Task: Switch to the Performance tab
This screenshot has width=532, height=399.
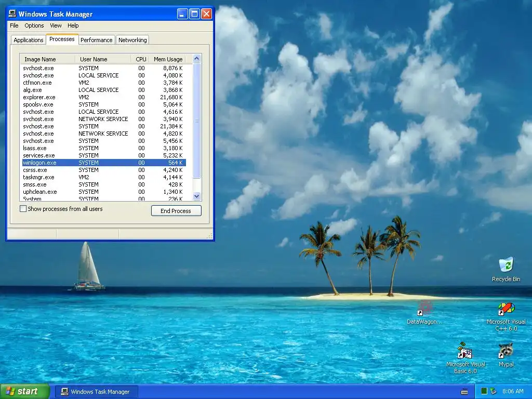Action: tap(96, 40)
